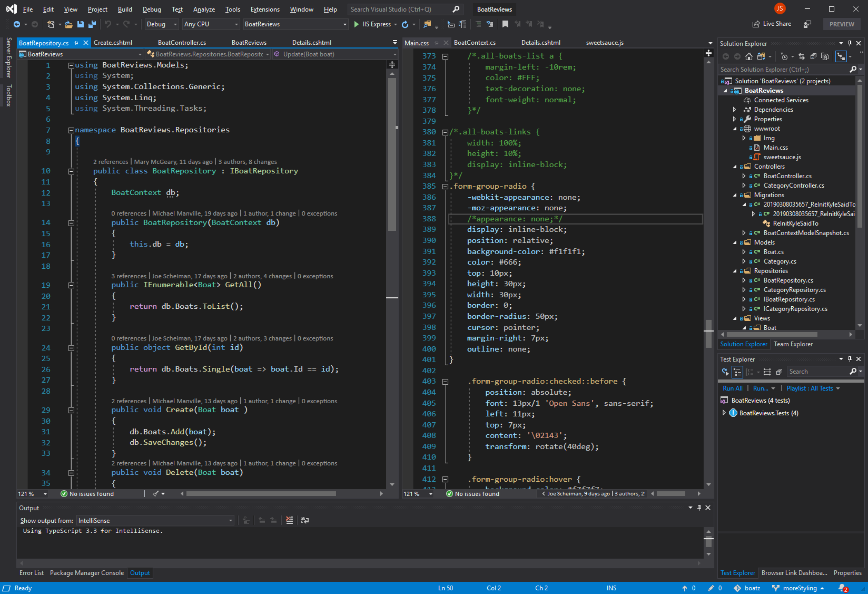Toggle auto-hide pin of Solution Explorer panel
The height and width of the screenshot is (594, 868).
850,43
